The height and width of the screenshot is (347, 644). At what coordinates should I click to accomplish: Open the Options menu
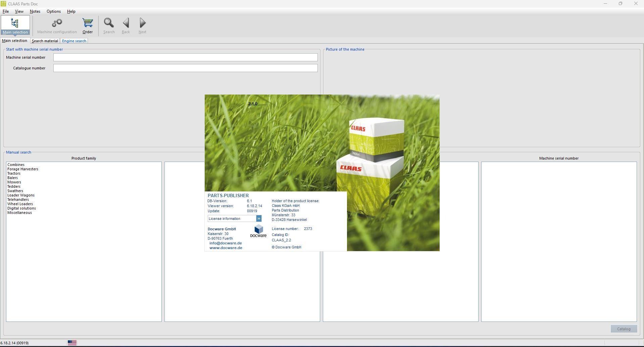click(x=54, y=11)
